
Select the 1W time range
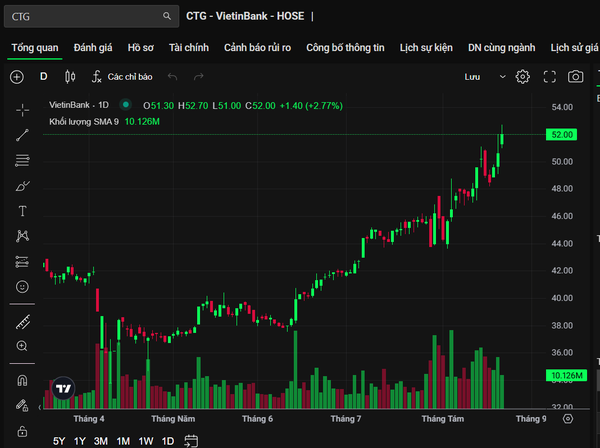[x=146, y=441]
